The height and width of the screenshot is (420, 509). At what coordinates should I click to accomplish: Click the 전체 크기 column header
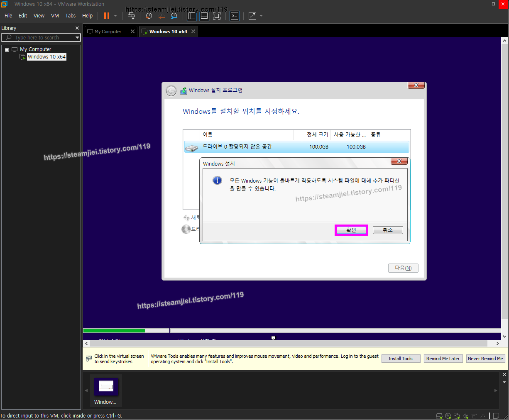pos(312,134)
